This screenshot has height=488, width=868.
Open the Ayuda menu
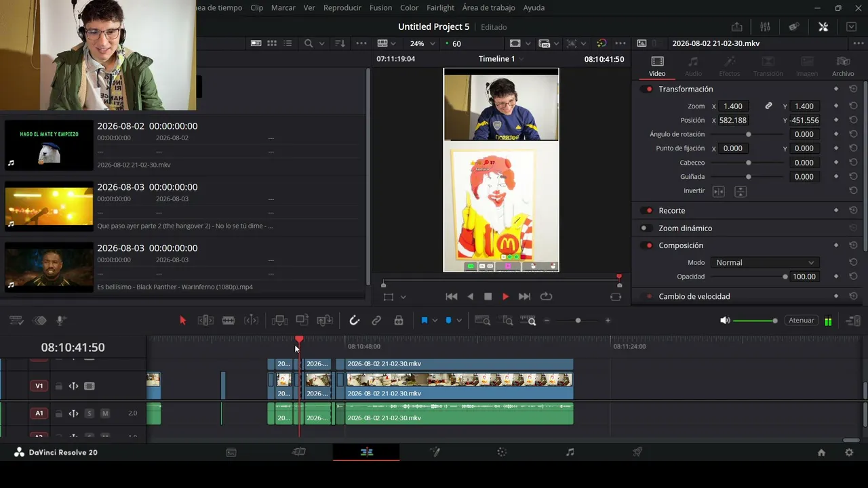[x=534, y=7]
